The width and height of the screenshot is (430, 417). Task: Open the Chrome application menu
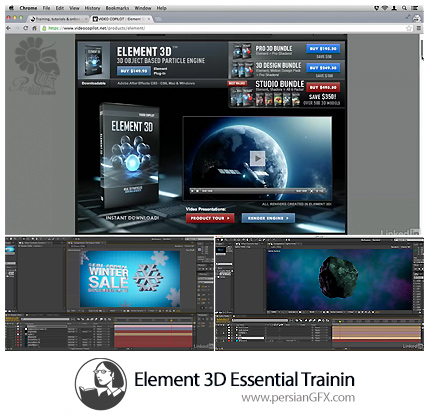[x=28, y=8]
